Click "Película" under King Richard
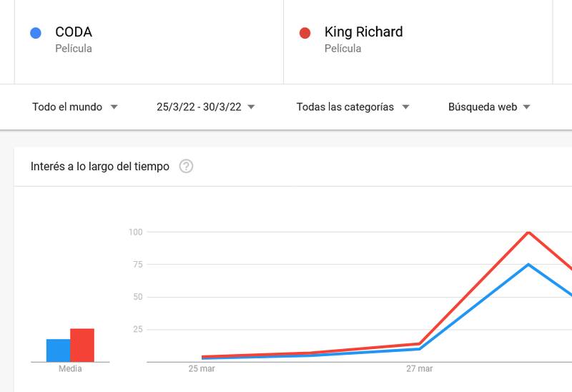This screenshot has width=572, height=392. click(x=342, y=49)
